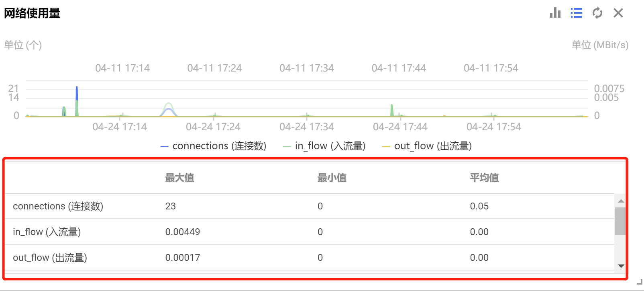Click the 最小值 column header
The height and width of the screenshot is (291, 644).
coord(332,178)
